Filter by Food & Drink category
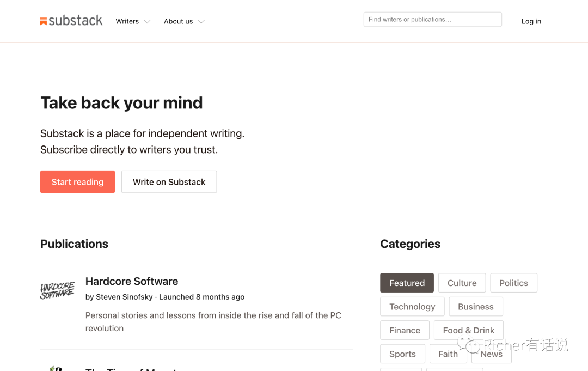Screen dimensions: 588x371 (468, 330)
